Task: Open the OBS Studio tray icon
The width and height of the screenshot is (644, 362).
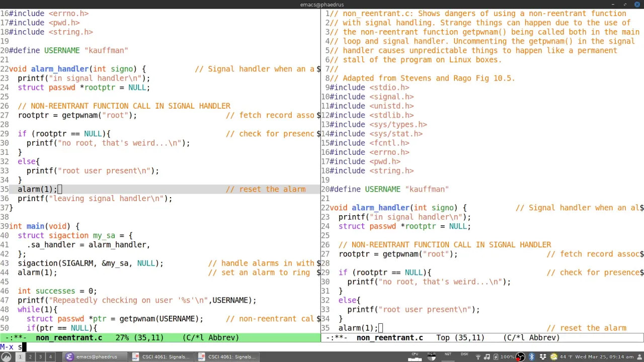Action: (520, 357)
